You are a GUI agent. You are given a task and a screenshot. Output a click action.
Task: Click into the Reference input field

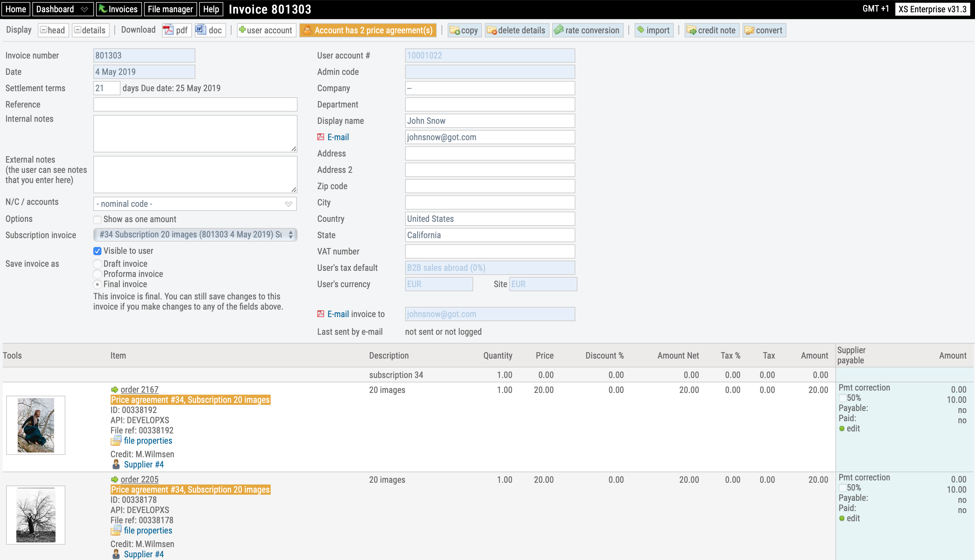pos(195,104)
